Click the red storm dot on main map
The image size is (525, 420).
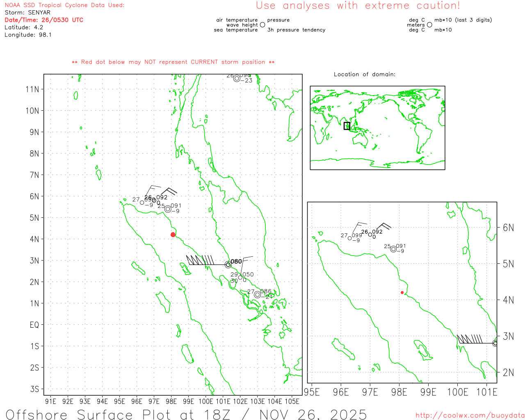pyautogui.click(x=173, y=235)
